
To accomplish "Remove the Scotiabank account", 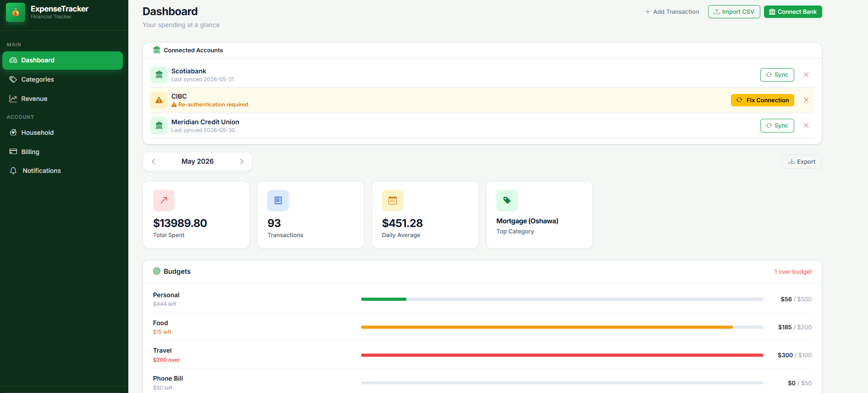I will 806,75.
